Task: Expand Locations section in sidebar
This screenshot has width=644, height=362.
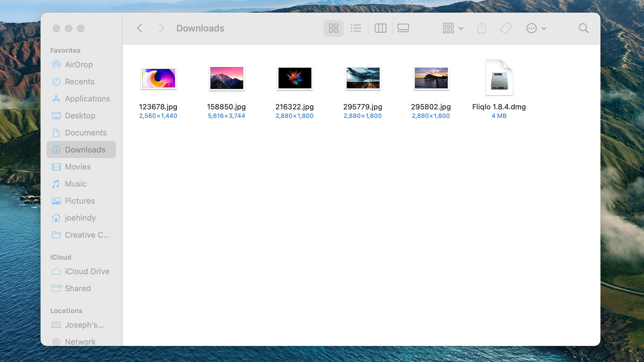Action: click(66, 310)
